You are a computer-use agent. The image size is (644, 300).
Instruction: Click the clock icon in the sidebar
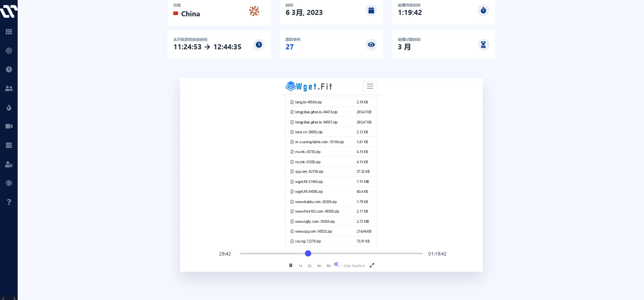(x=9, y=69)
